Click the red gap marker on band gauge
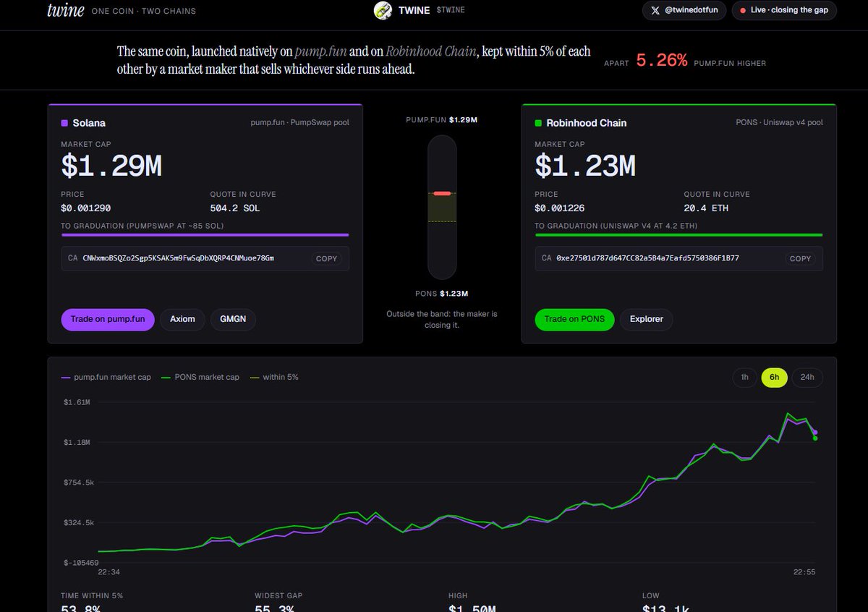The width and height of the screenshot is (868, 612). [x=442, y=193]
